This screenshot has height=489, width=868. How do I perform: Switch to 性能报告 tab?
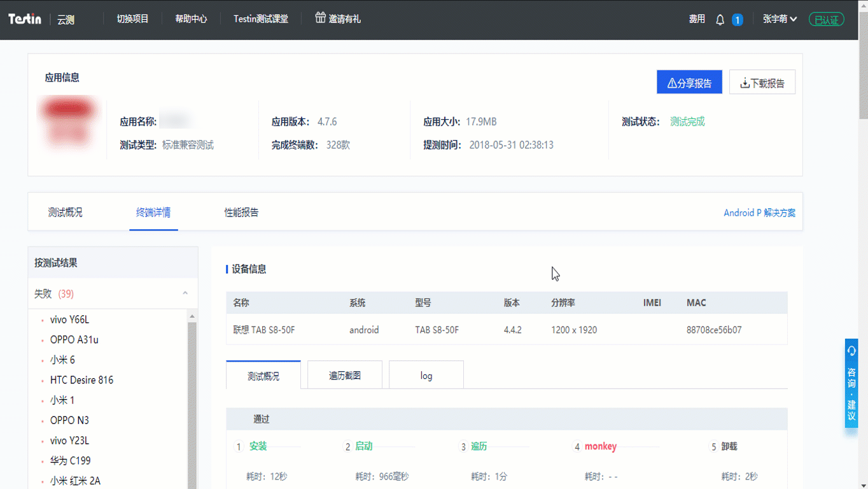[x=241, y=212]
